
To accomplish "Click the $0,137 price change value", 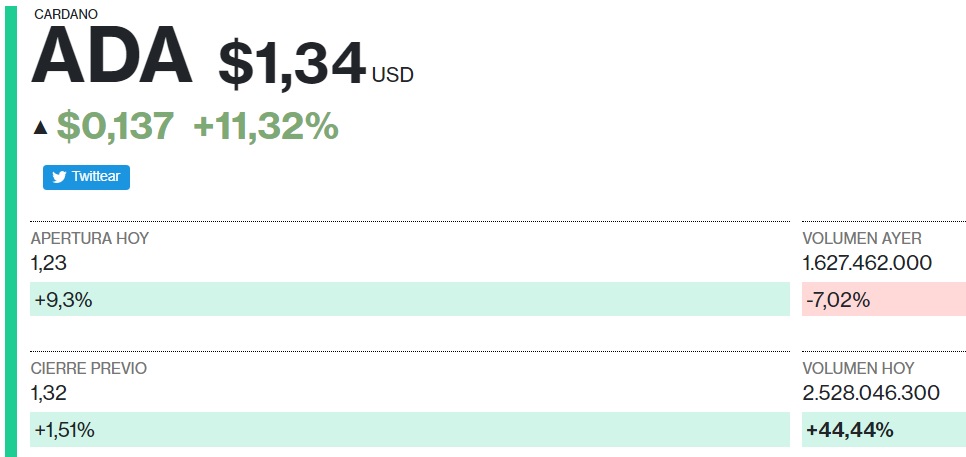I will tap(115, 126).
